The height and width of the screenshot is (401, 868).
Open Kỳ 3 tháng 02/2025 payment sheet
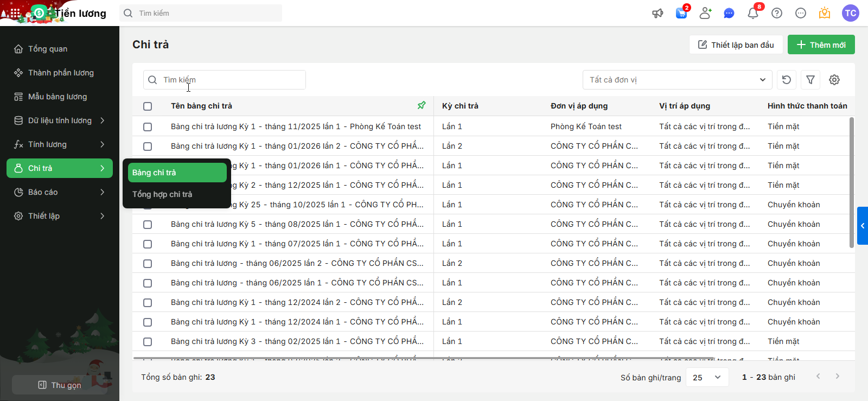[x=297, y=341]
